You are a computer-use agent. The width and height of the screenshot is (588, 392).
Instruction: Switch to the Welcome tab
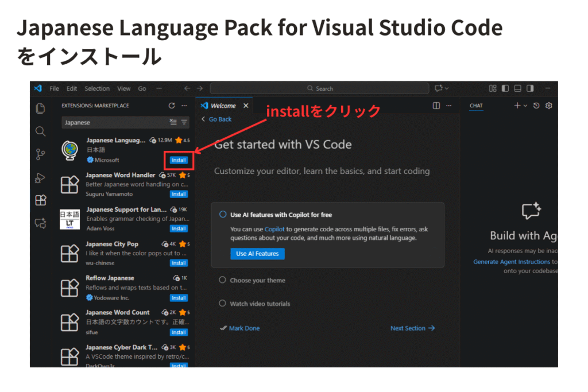point(223,106)
